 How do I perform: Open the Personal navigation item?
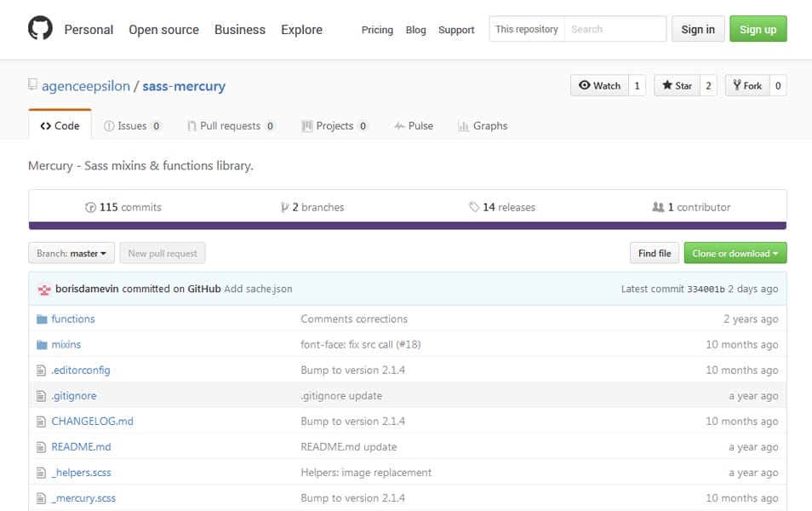tap(89, 30)
